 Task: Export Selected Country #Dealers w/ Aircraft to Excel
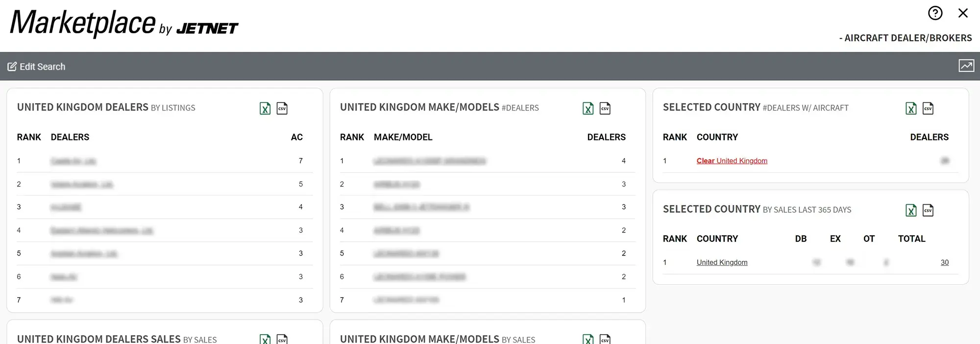(911, 108)
